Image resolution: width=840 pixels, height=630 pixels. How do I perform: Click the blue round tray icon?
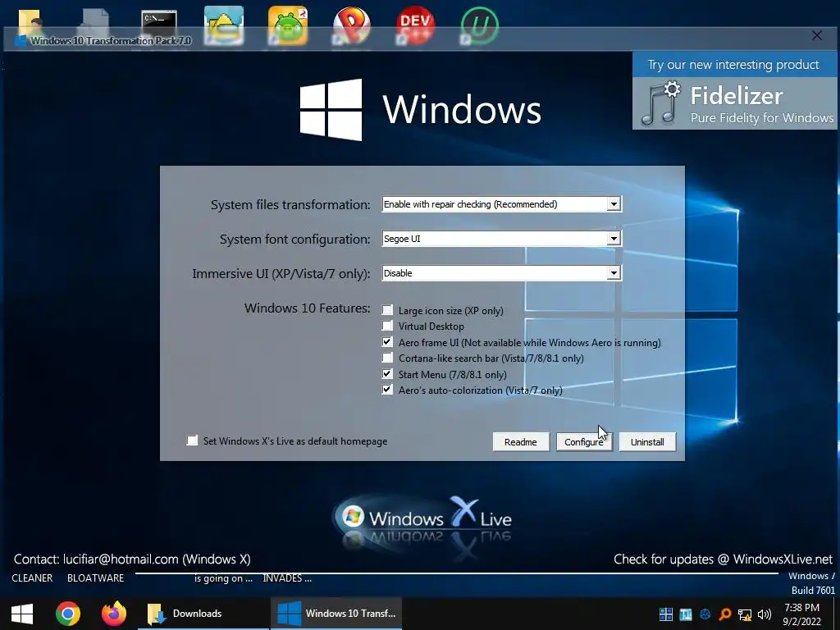pos(705,614)
